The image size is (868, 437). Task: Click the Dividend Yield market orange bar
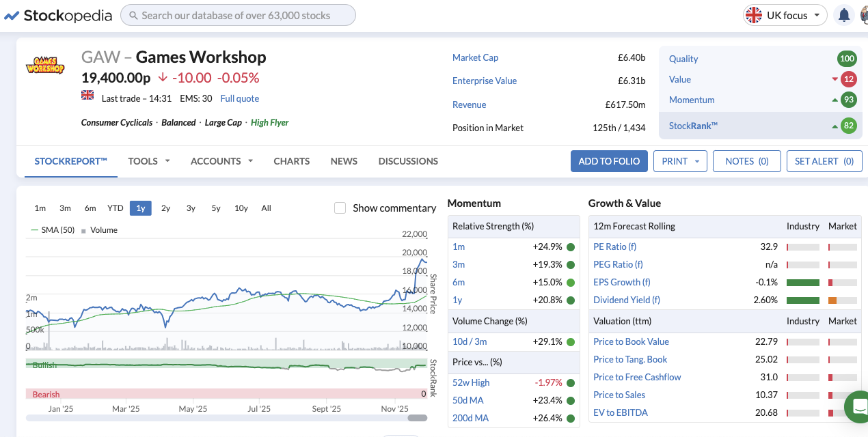coord(832,300)
